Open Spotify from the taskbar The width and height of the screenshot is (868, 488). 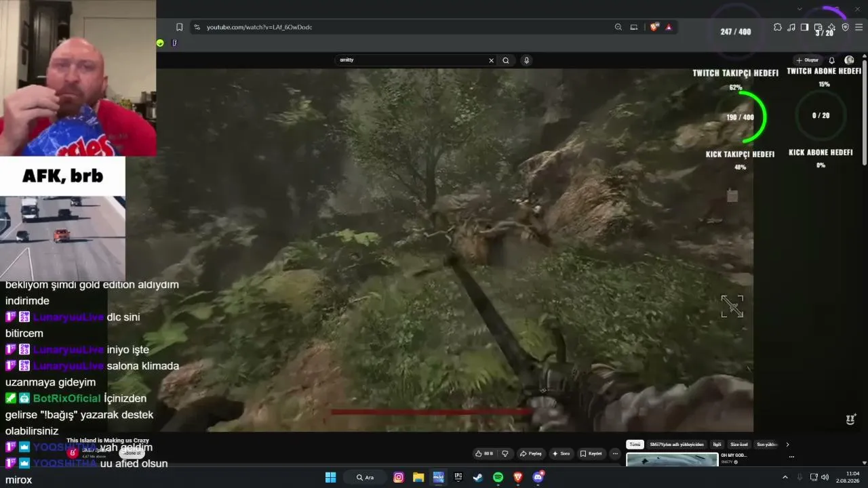[498, 477]
